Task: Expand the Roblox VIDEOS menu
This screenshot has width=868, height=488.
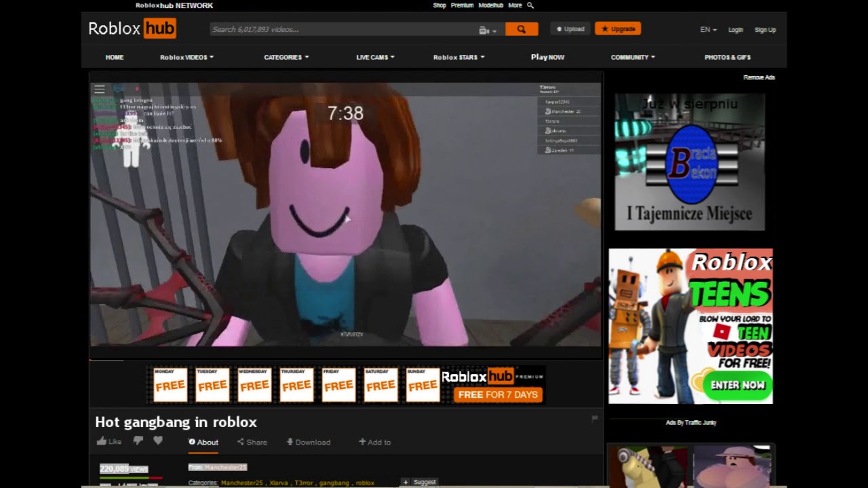Action: point(186,58)
